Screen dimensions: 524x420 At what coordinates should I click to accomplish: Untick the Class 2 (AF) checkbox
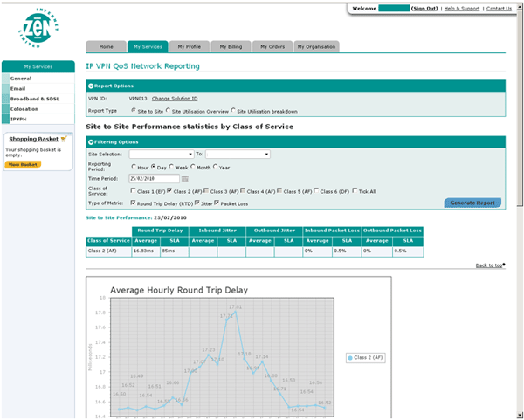[x=169, y=190]
